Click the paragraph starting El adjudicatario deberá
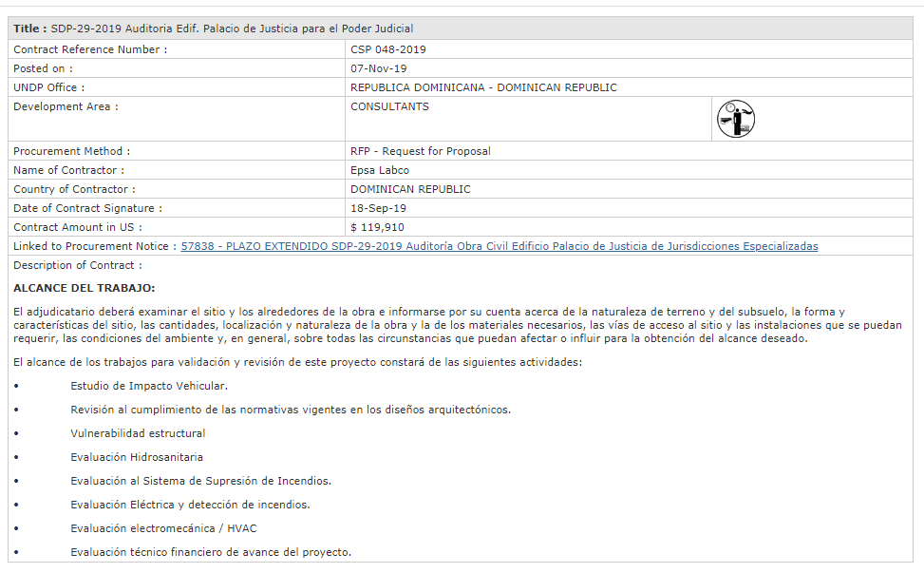 click(x=458, y=325)
